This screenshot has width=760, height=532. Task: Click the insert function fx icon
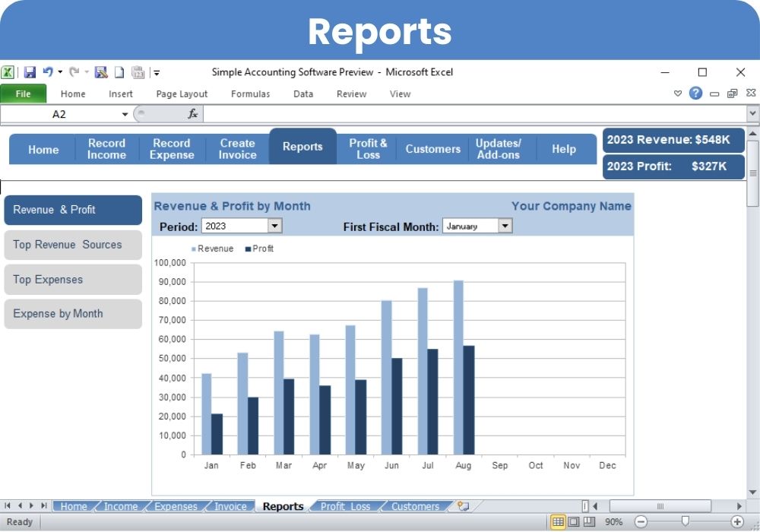pyautogui.click(x=193, y=114)
